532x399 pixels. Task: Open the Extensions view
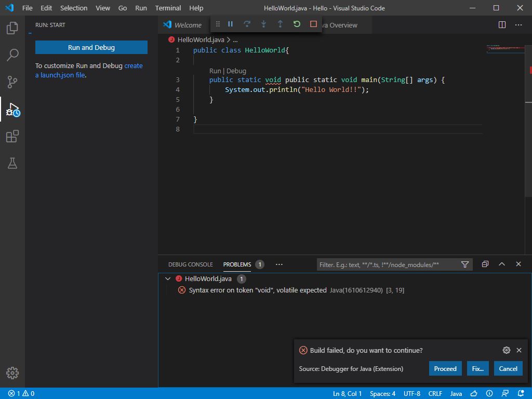[12, 137]
